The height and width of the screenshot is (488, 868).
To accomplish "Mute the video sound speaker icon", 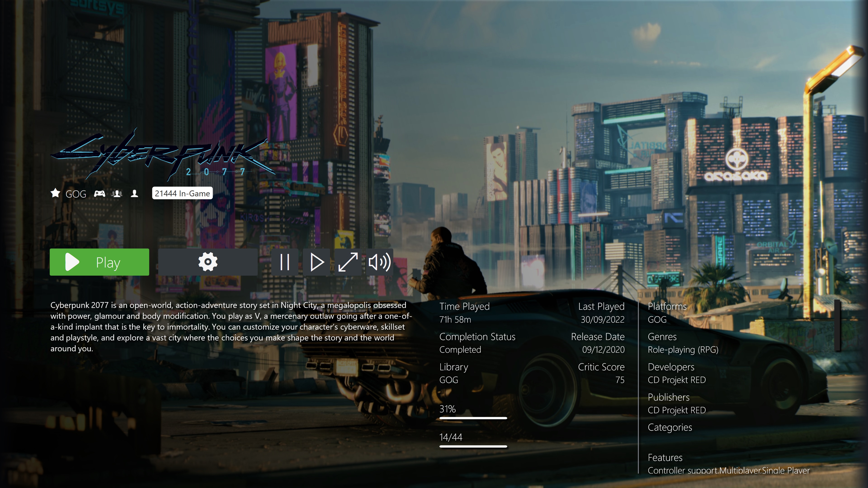I will coord(380,262).
